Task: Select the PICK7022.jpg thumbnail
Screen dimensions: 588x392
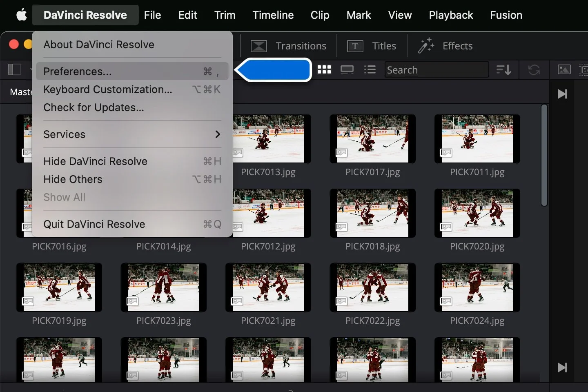Action: (x=373, y=287)
